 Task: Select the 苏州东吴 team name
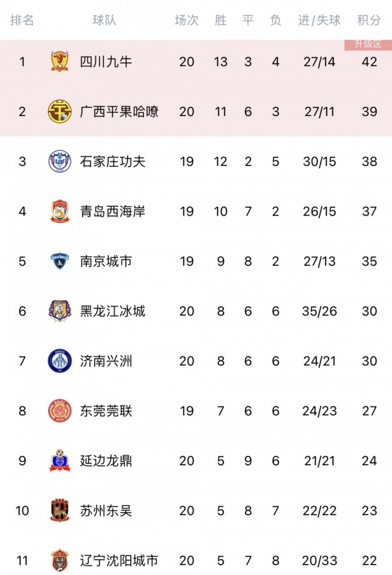106,511
